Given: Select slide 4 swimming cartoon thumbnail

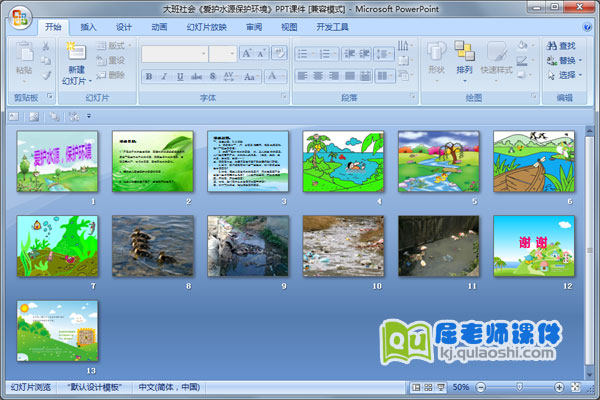Looking at the screenshot, I should point(343,162).
